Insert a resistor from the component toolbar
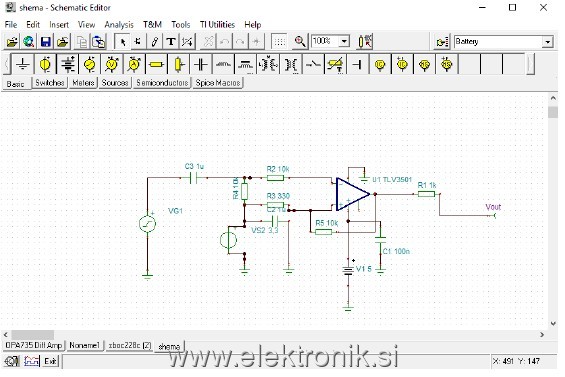 (x=156, y=65)
